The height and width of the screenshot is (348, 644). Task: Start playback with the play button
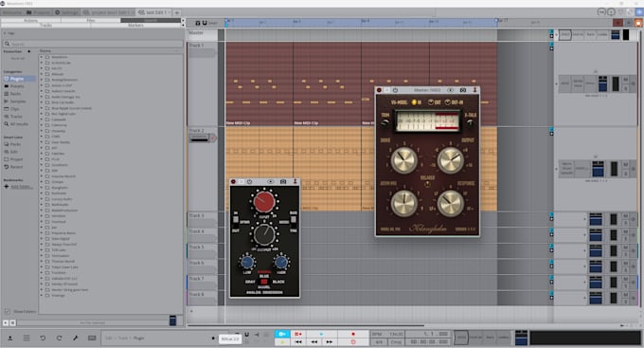(321, 334)
